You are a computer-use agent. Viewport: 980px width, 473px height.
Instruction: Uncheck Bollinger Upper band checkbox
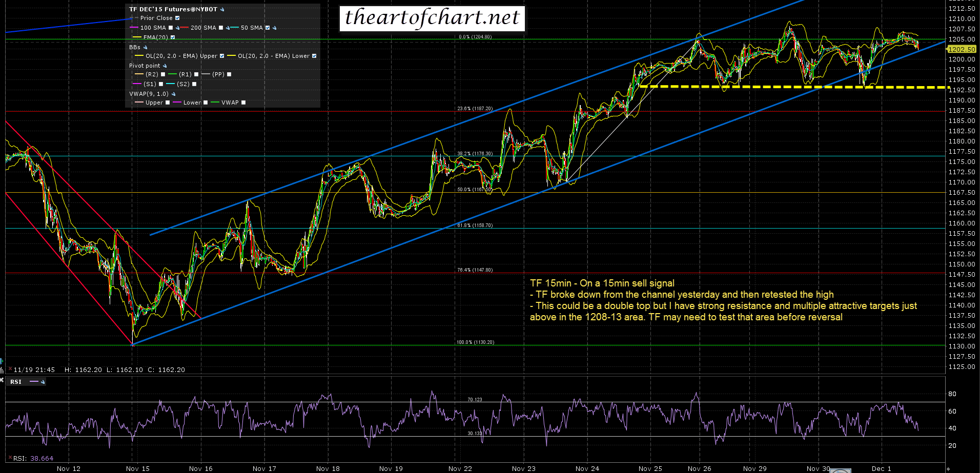pyautogui.click(x=222, y=56)
